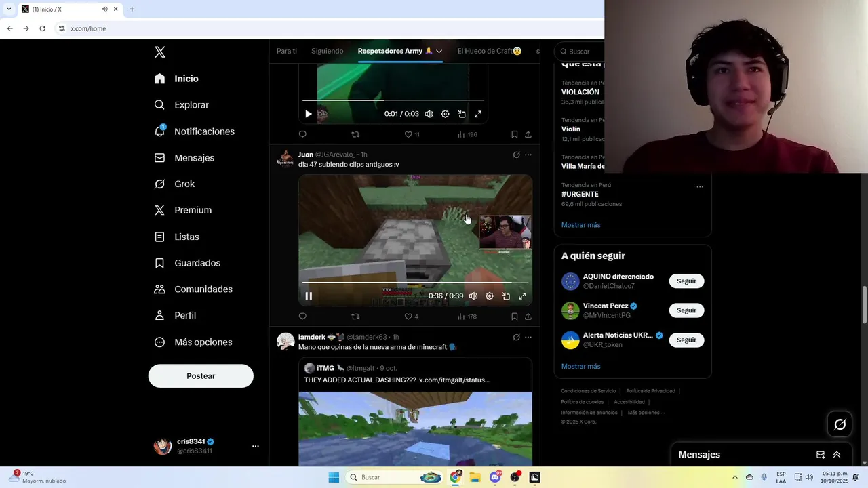
Task: Click the Postear button
Action: click(x=201, y=376)
